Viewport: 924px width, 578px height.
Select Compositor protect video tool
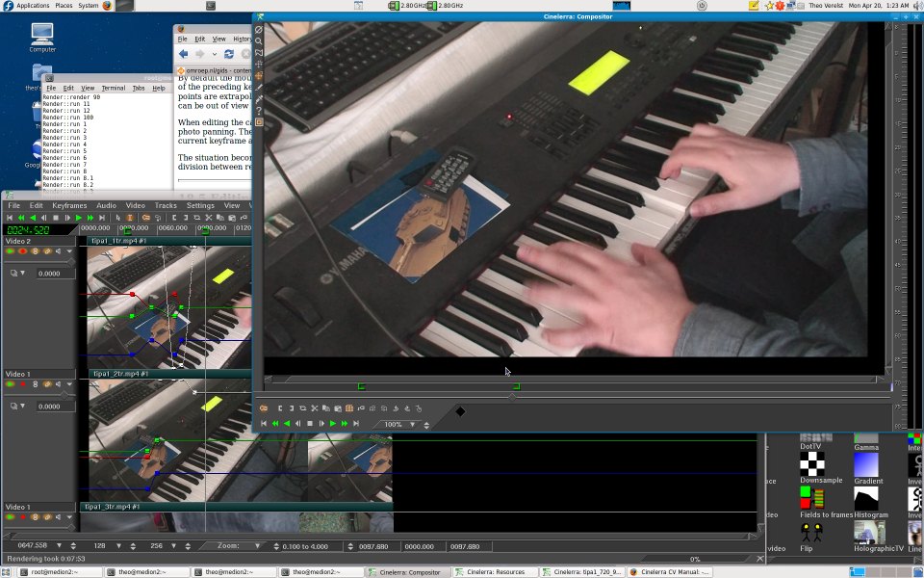(259, 29)
